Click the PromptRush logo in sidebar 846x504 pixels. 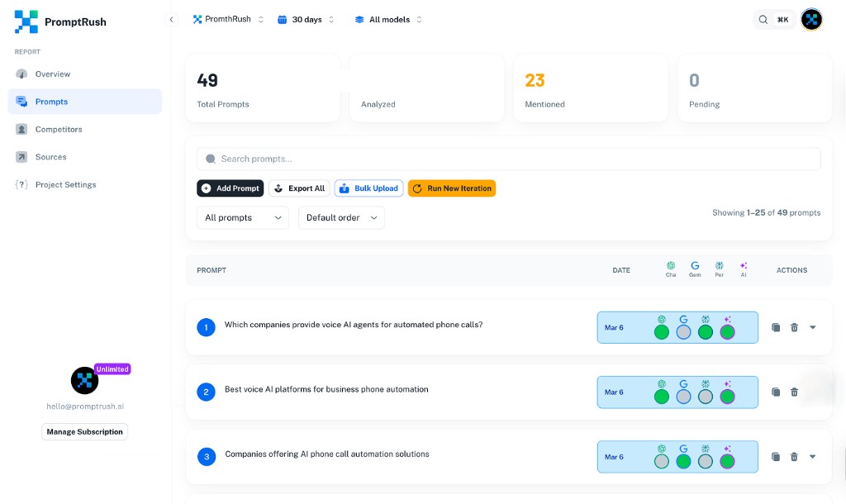[26, 21]
